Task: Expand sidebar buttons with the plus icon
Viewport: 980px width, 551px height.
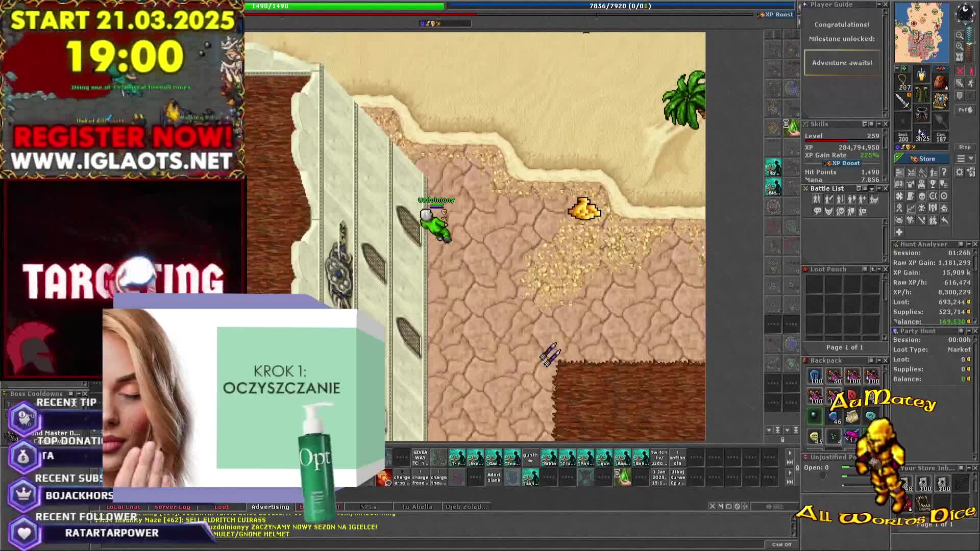Action: click(x=899, y=232)
